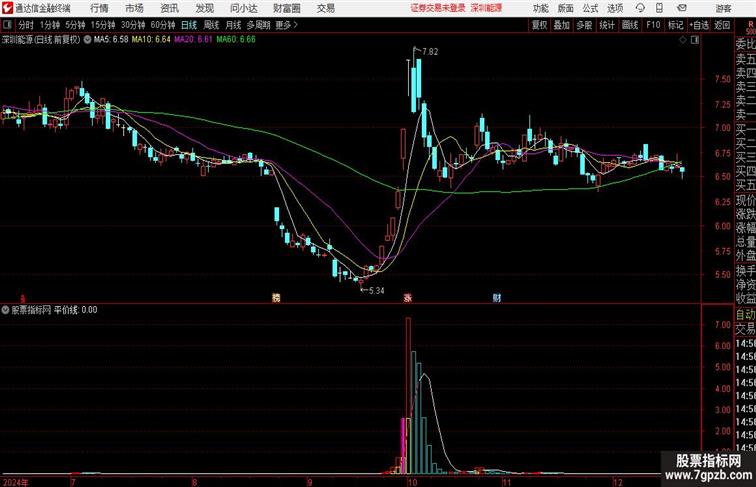The height and width of the screenshot is (487, 756).
Task: Click the 复权 toolbar button
Action: (x=540, y=25)
